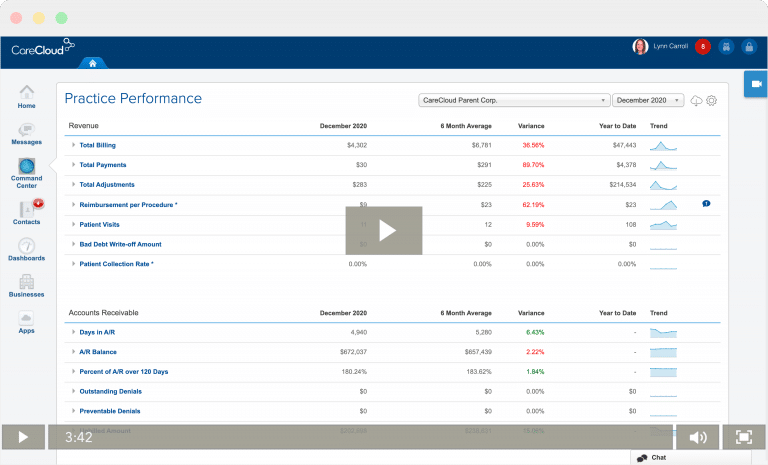Open Businesses in the sidebar
The height and width of the screenshot is (465, 768).
click(27, 283)
